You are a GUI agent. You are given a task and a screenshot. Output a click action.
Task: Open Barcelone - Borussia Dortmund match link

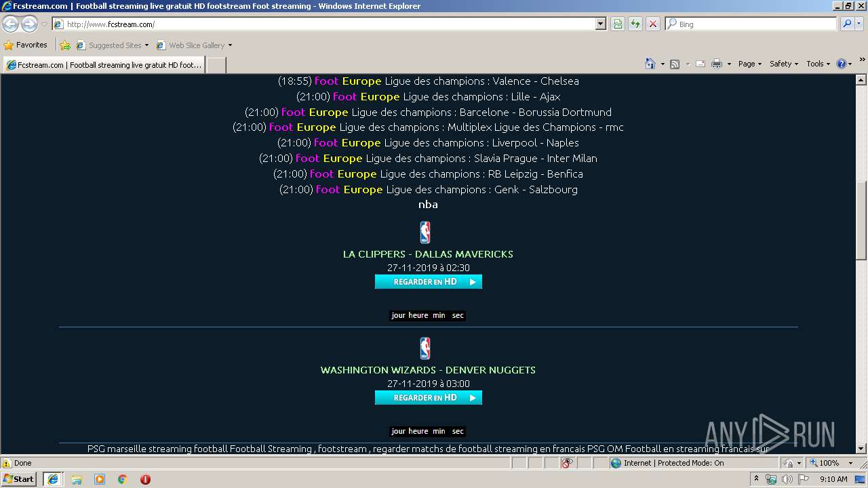[428, 112]
